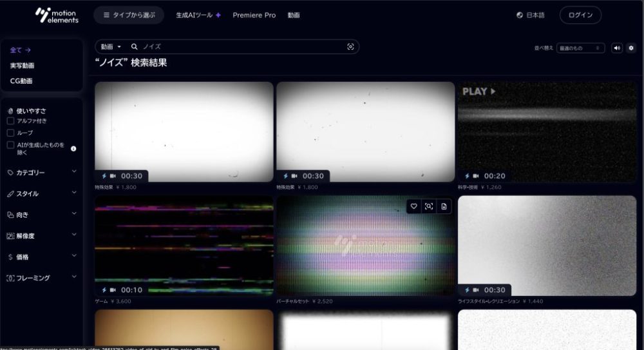Tick the AIが生成したものを除く checkbox
This screenshot has height=350, width=644.
pos(10,145)
